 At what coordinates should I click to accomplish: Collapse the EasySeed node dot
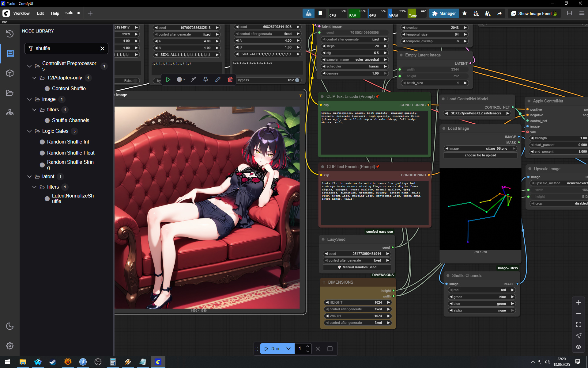(323, 239)
